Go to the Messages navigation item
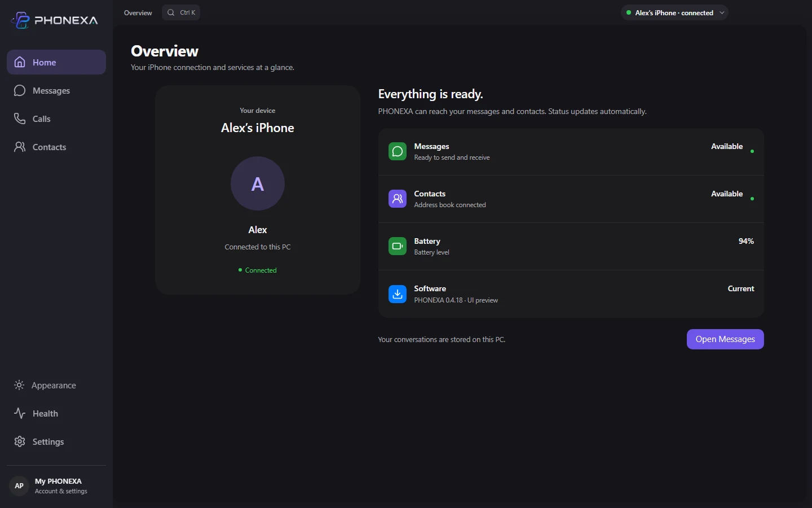Image resolution: width=812 pixels, height=508 pixels. [x=56, y=90]
